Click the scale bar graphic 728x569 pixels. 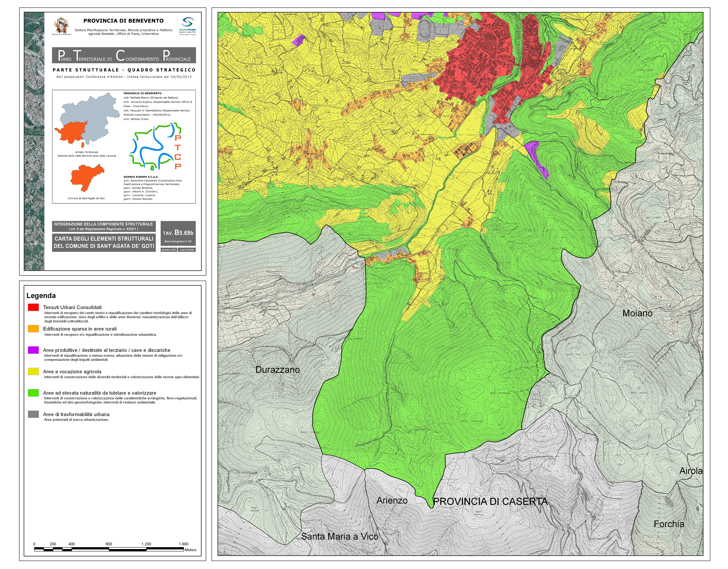tap(109, 549)
